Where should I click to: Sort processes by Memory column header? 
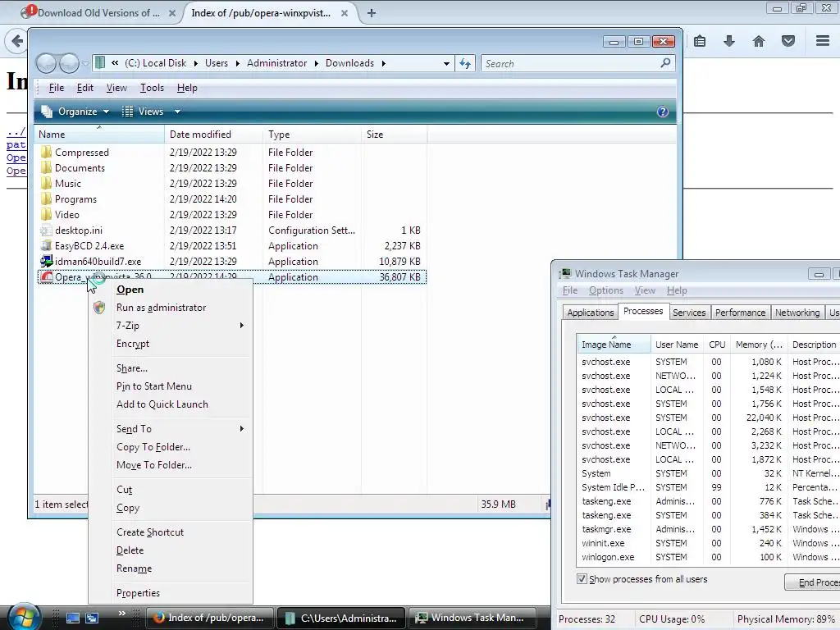click(759, 345)
